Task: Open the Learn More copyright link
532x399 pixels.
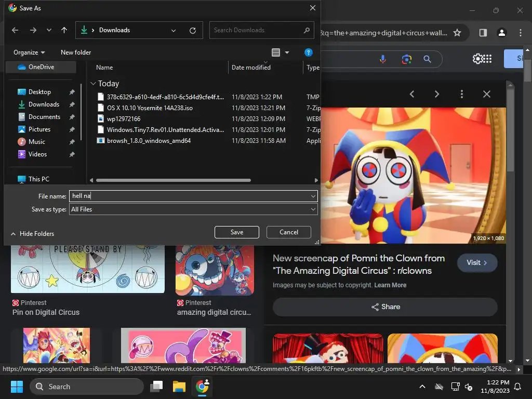Action: [390, 285]
